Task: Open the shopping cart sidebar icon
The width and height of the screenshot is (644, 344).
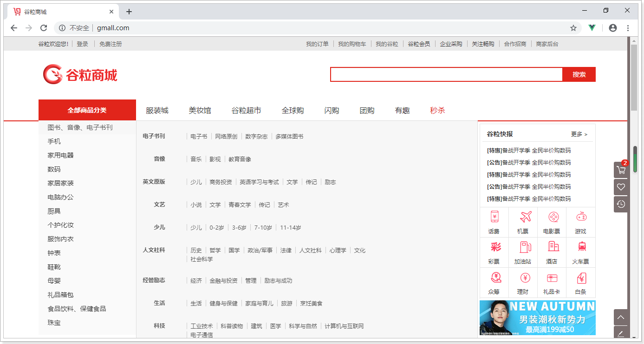Action: (x=621, y=170)
